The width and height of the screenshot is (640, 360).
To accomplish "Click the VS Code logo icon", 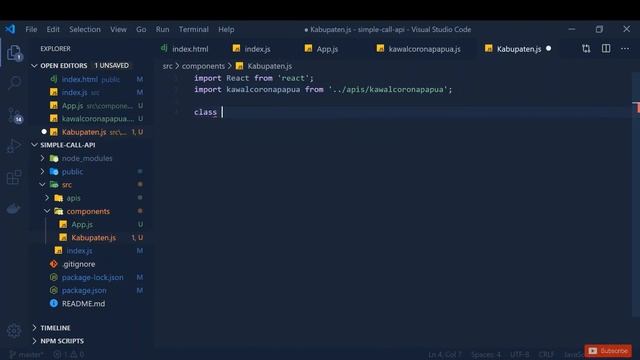I will coord(10,29).
